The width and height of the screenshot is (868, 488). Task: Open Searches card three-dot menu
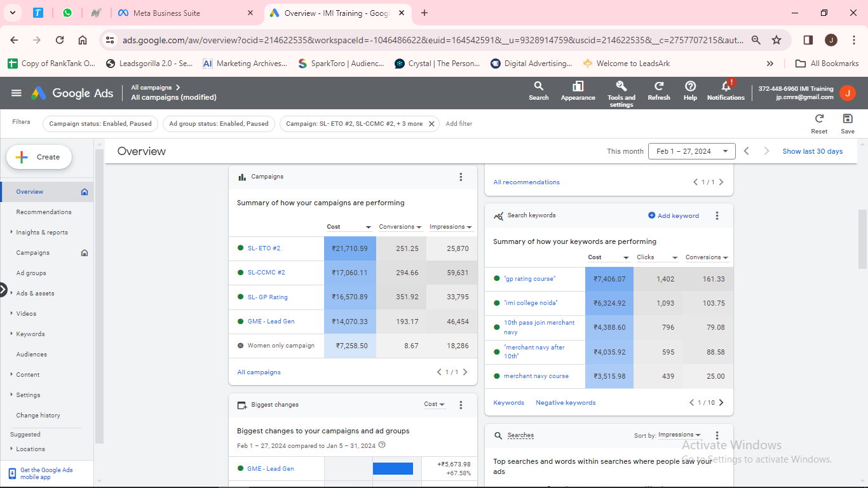click(x=717, y=436)
